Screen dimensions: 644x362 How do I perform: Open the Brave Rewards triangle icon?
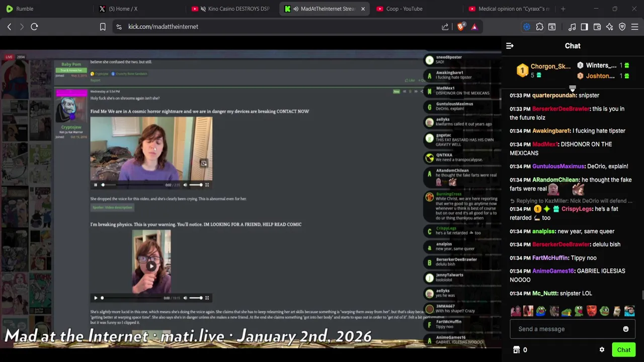(x=474, y=27)
